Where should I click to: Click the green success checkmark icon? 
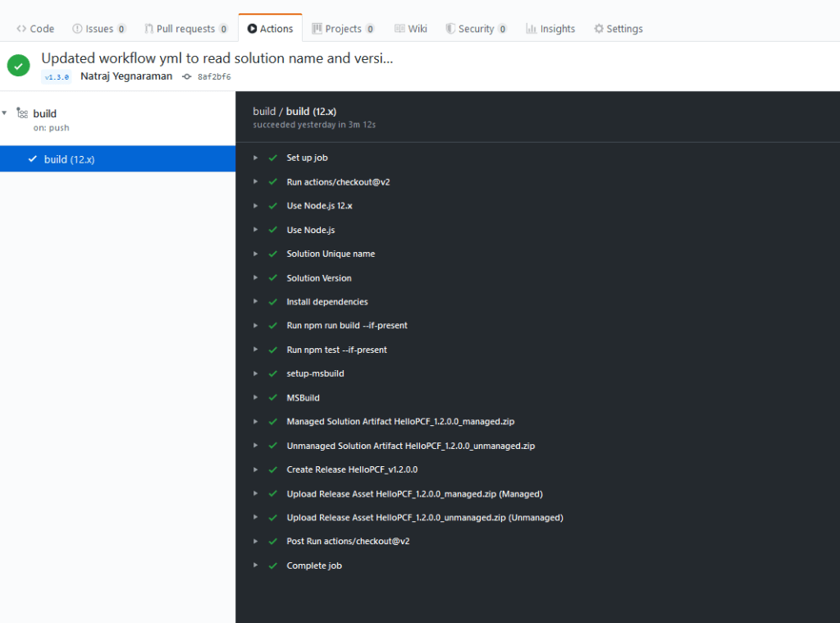(18, 65)
